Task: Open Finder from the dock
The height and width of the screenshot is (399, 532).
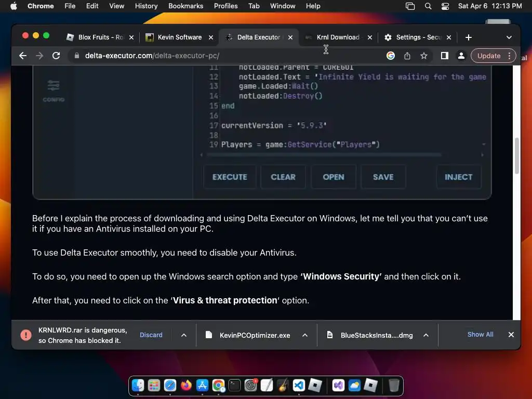Action: (x=138, y=385)
